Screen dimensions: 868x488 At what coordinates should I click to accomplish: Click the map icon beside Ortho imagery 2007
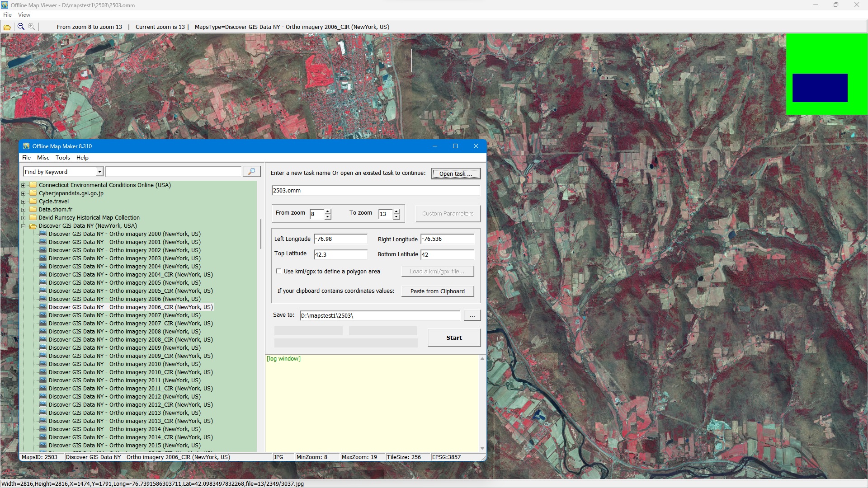point(43,315)
